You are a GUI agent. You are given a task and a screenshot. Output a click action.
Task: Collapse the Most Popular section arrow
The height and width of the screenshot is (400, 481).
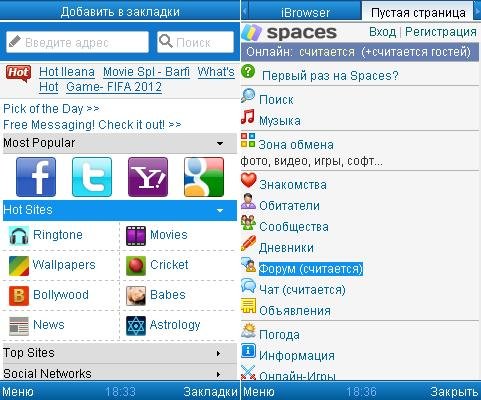(220, 144)
